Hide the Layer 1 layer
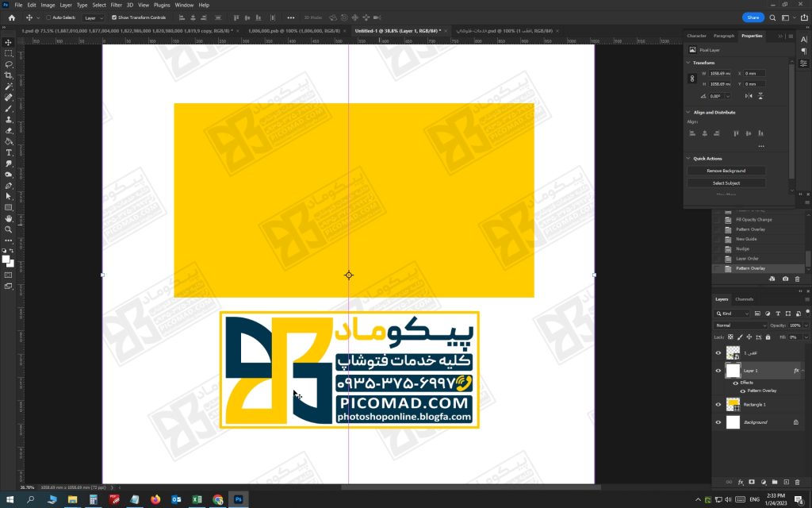812x508 pixels. (x=718, y=371)
